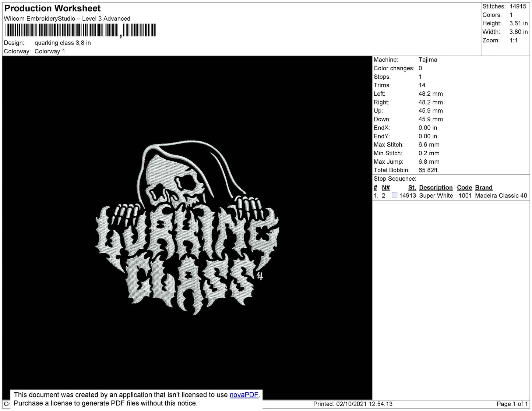Screen dimensions: 532x411
Task: Click the 'Description' column header
Action: pos(436,187)
